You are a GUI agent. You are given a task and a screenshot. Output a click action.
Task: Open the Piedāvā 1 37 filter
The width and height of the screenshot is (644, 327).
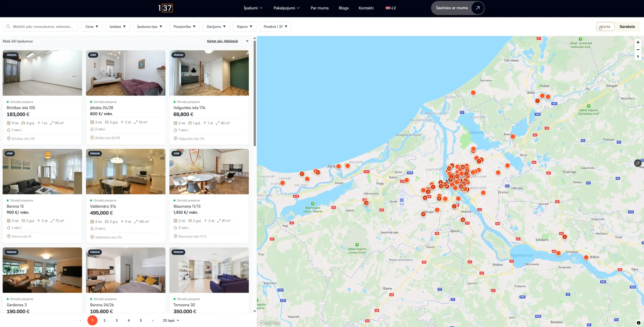(275, 26)
